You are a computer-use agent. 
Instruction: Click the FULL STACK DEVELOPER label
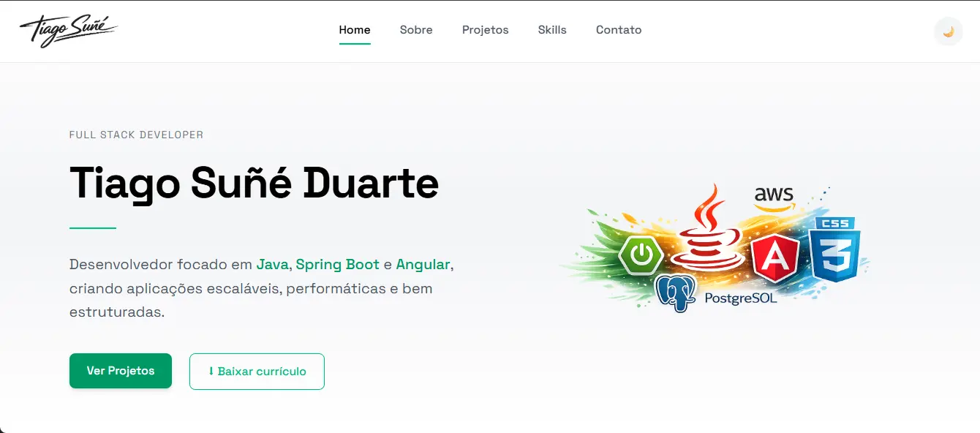pos(136,135)
